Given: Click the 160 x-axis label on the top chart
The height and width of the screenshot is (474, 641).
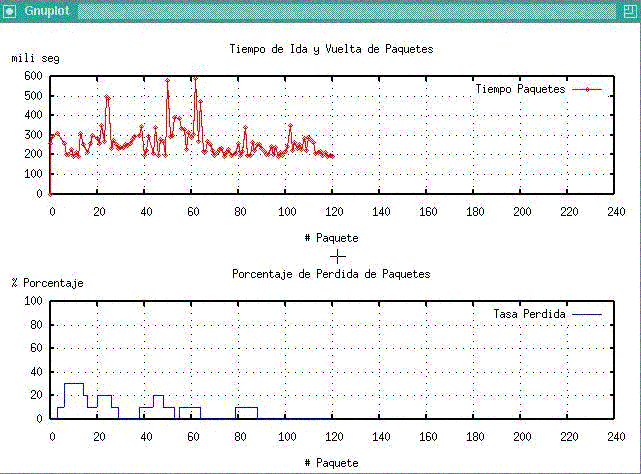Looking at the screenshot, I should (x=428, y=212).
